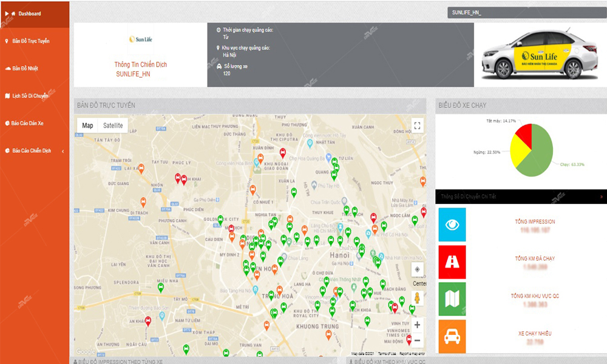Click 'Ngừng: 22.50%' chart label
Viewport: 607px width, 364px height.
487,152
